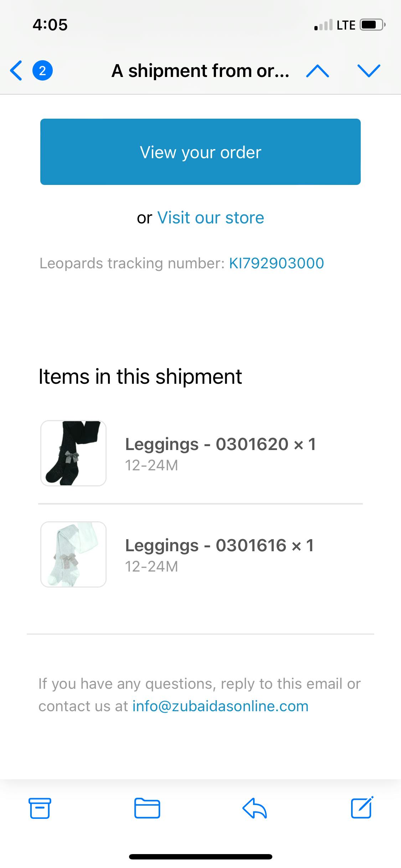The width and height of the screenshot is (401, 868).
Task: Tap the battery indicator in status bar
Action: pos(372,25)
